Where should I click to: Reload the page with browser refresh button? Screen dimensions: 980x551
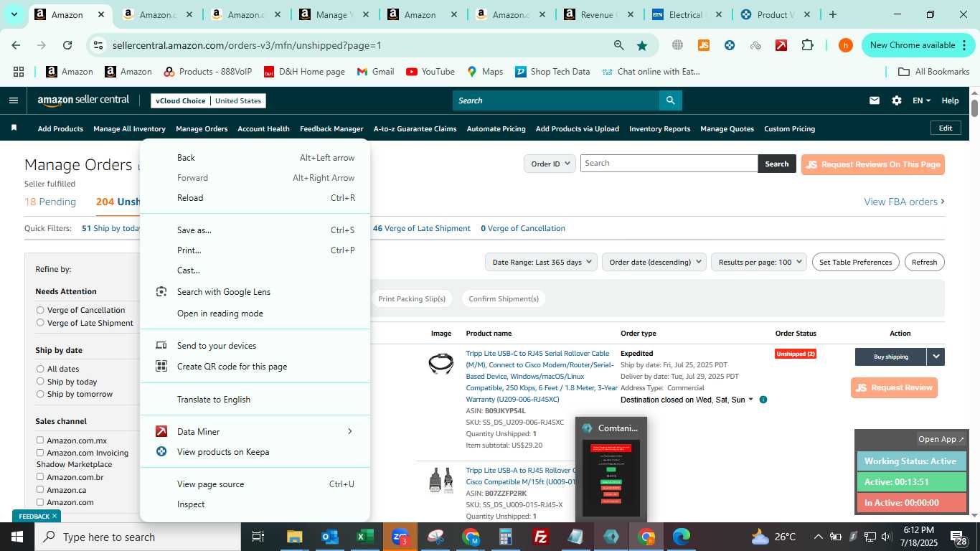tap(67, 45)
